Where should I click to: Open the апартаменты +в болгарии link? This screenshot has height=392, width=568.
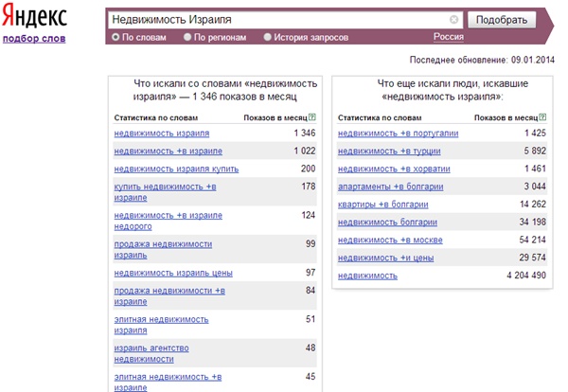pos(390,187)
